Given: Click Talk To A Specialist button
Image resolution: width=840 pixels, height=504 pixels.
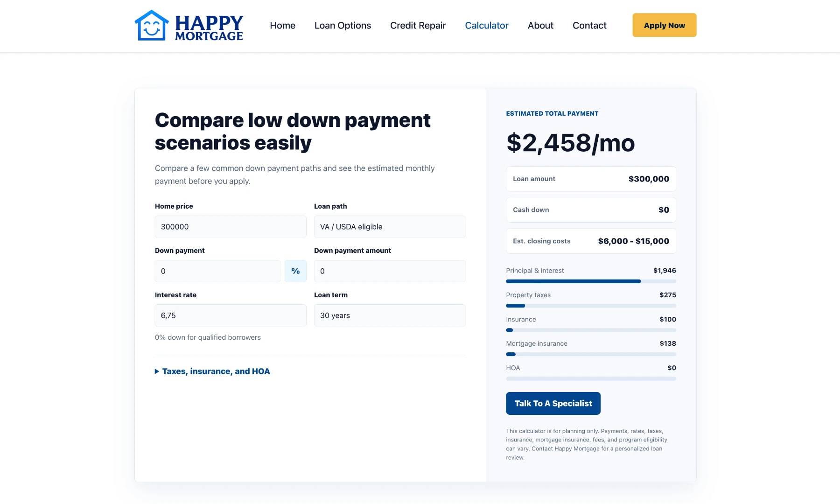Looking at the screenshot, I should coord(553,403).
